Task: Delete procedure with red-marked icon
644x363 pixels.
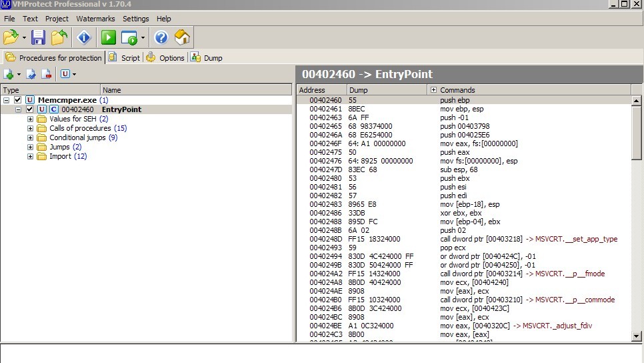Action: (x=47, y=75)
